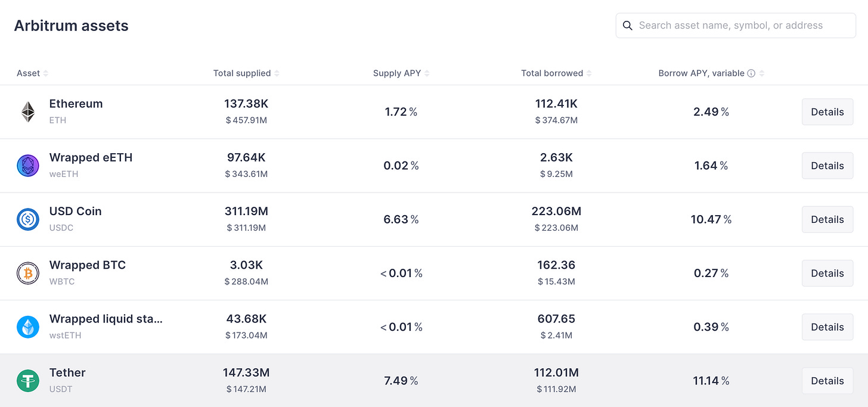Select the Tether asset name
868x407 pixels.
coord(67,372)
